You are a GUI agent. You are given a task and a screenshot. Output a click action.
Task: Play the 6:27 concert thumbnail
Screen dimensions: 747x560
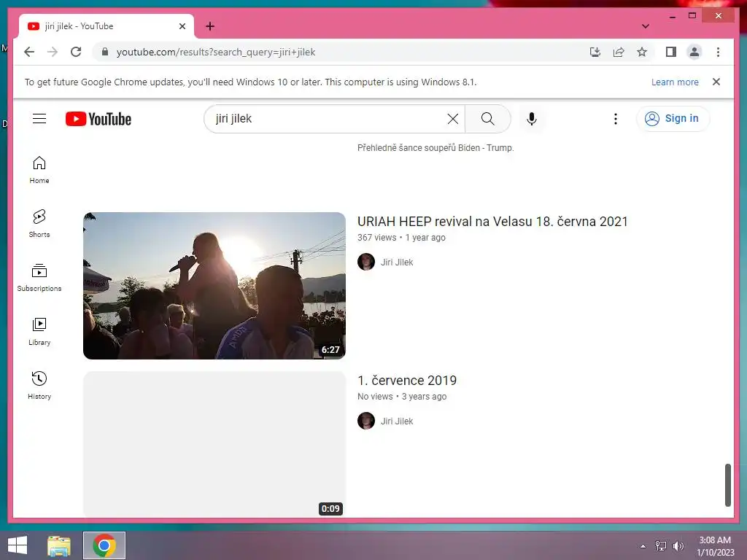tap(214, 286)
